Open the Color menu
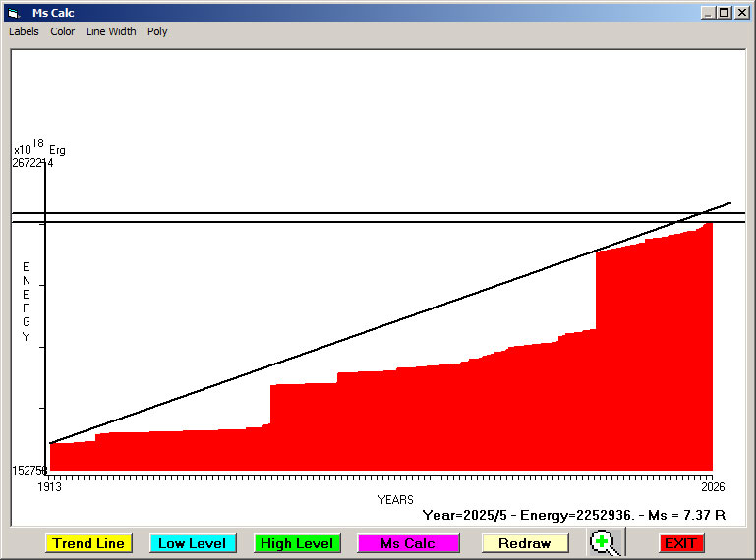The width and height of the screenshot is (756, 560). [63, 31]
